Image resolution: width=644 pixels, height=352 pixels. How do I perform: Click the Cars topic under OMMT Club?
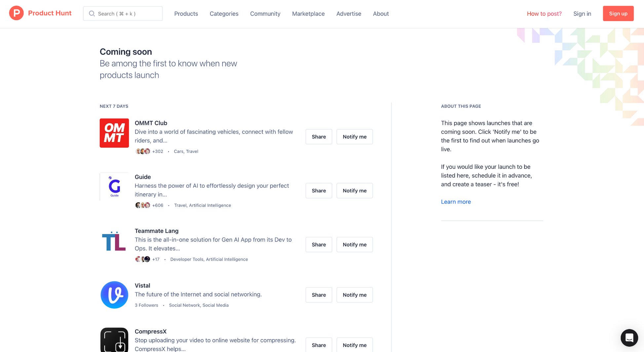(178, 151)
